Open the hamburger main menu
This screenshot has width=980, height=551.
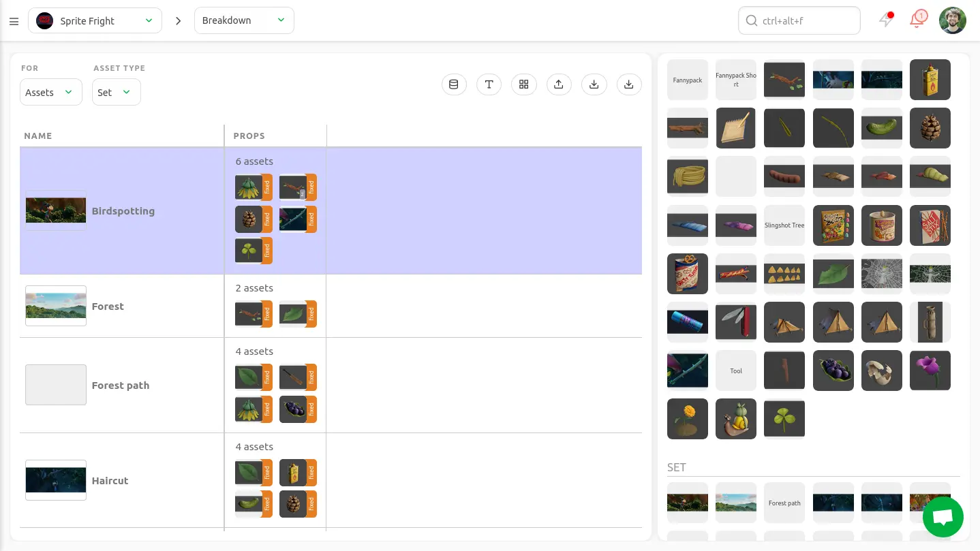(14, 21)
